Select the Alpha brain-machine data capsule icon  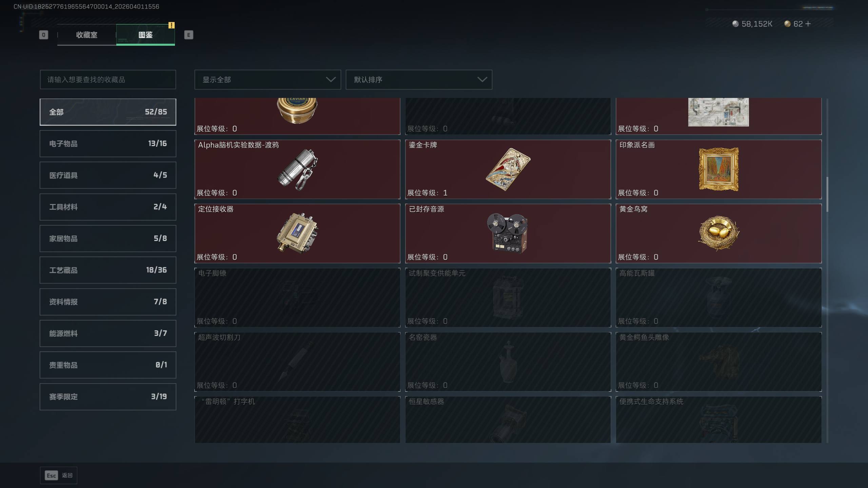point(298,169)
